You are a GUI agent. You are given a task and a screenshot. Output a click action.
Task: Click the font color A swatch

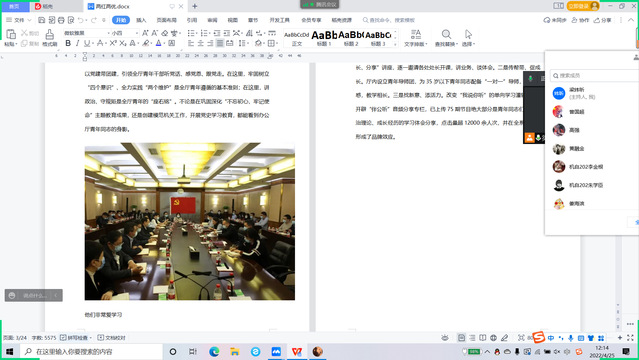(159, 43)
